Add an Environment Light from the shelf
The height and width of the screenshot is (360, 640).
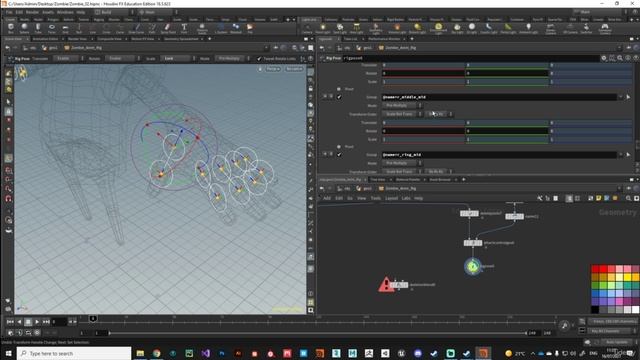point(438,28)
